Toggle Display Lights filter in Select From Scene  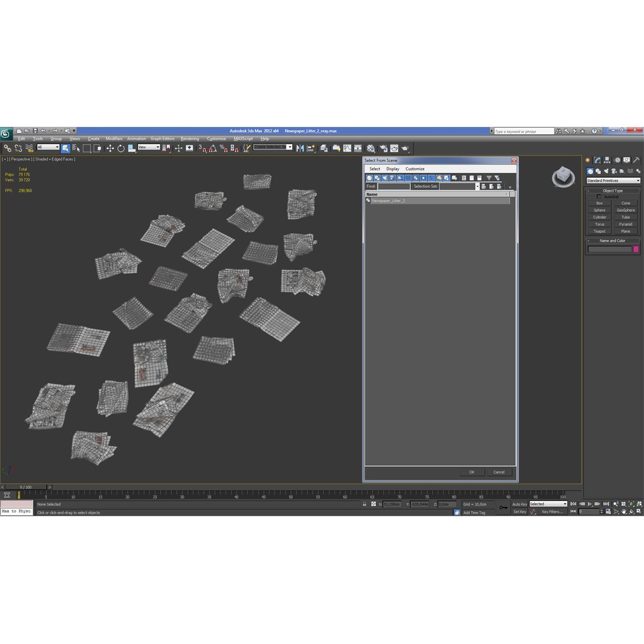click(385, 178)
